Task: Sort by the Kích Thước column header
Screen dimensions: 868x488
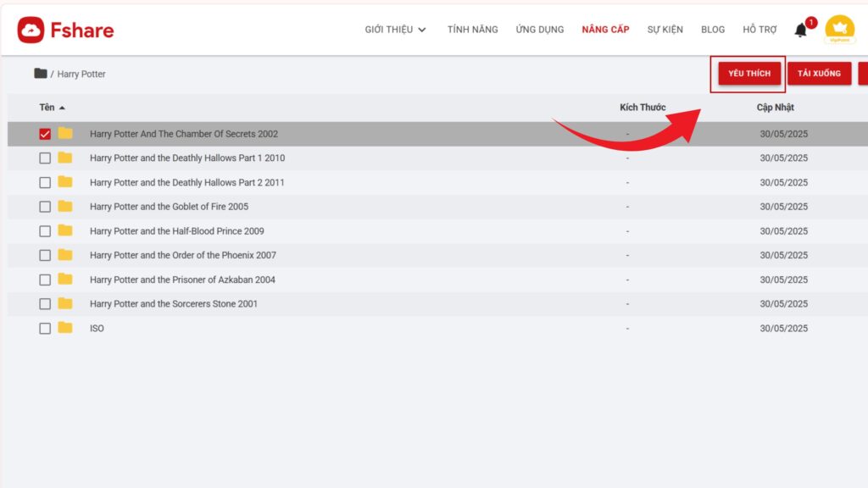Action: pos(643,108)
